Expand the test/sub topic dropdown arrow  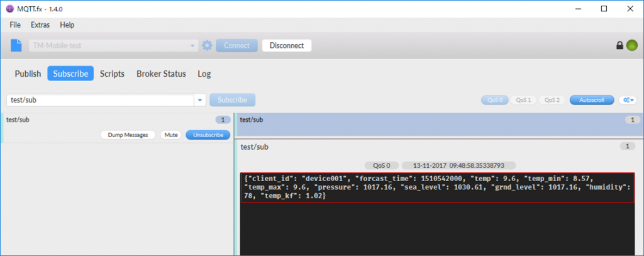tap(200, 100)
